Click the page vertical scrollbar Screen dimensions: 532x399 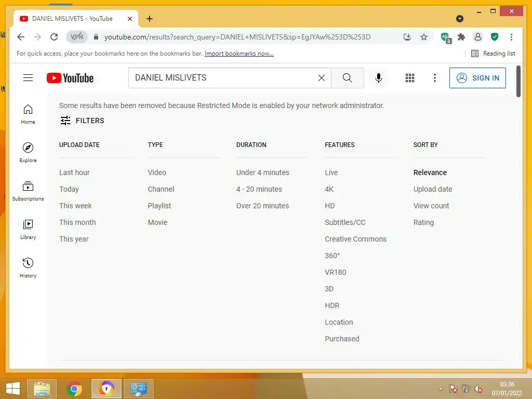[518, 82]
